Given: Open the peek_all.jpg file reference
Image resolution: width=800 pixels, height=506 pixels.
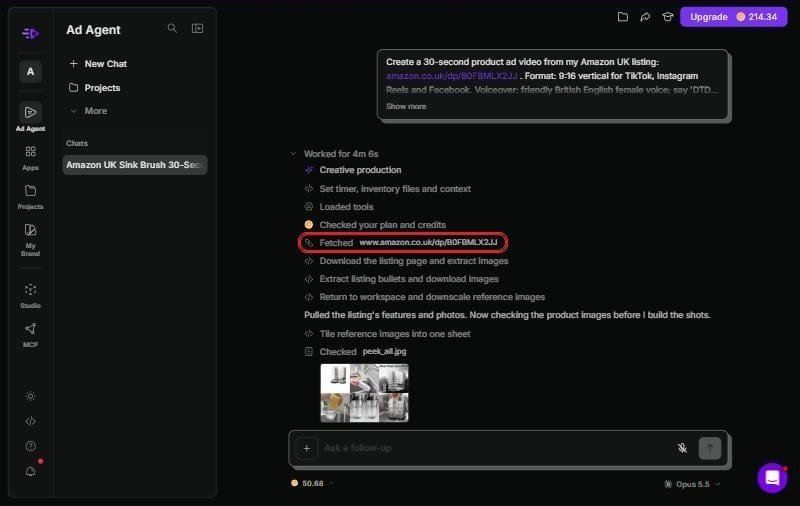Looking at the screenshot, I should tap(384, 351).
